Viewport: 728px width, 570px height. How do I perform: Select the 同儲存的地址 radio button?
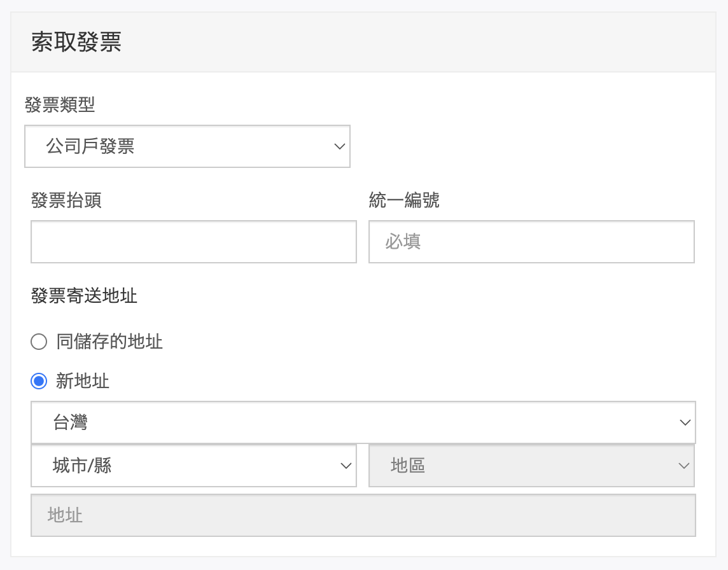pos(39,342)
